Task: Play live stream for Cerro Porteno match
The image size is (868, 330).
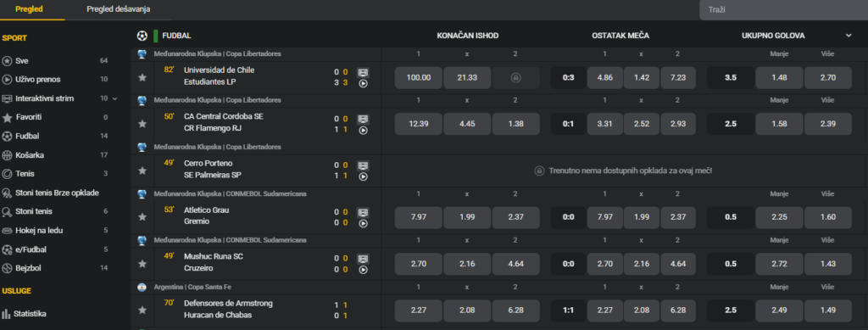Action: click(x=363, y=177)
